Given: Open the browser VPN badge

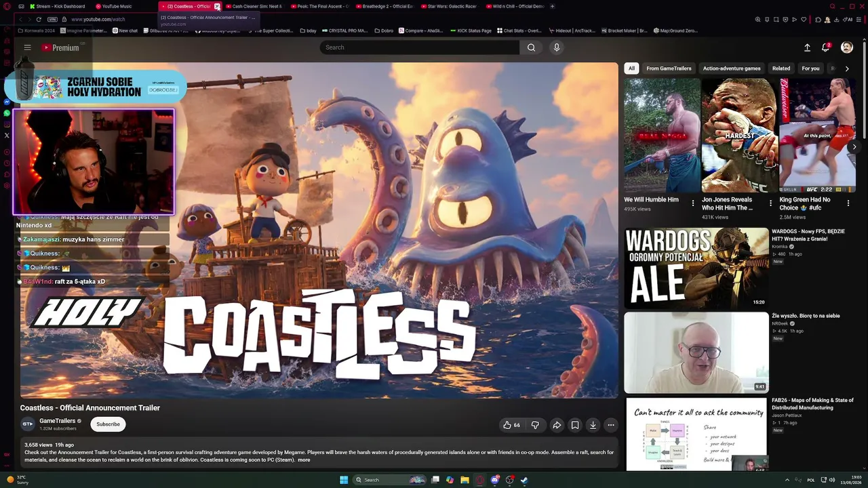Looking at the screenshot, I should click(x=52, y=19).
